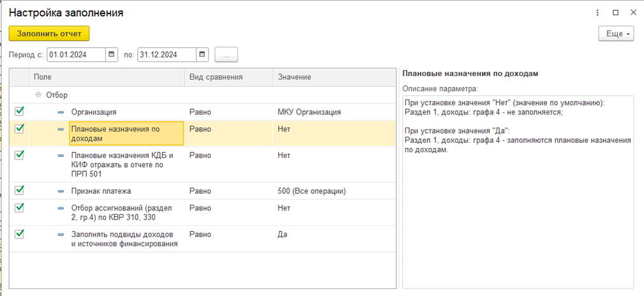Click the ellipsis period selection button
This screenshot has width=644, height=296.
pos(226,55)
